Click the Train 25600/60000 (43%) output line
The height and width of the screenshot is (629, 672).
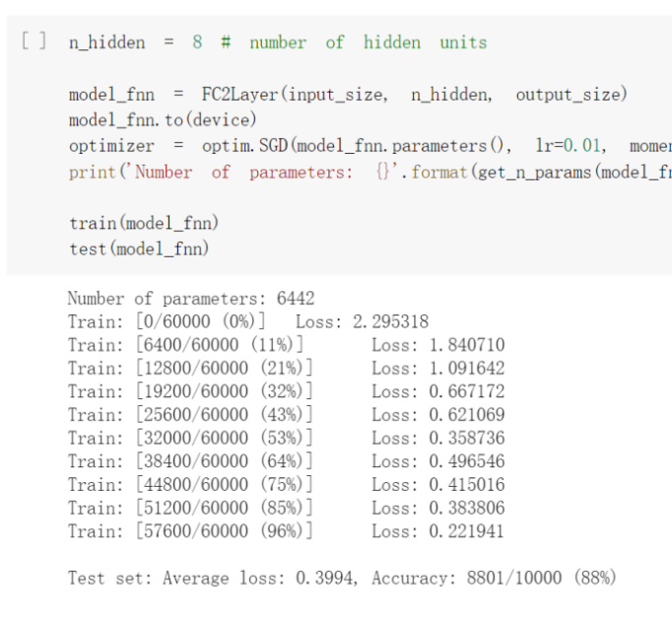189,414
